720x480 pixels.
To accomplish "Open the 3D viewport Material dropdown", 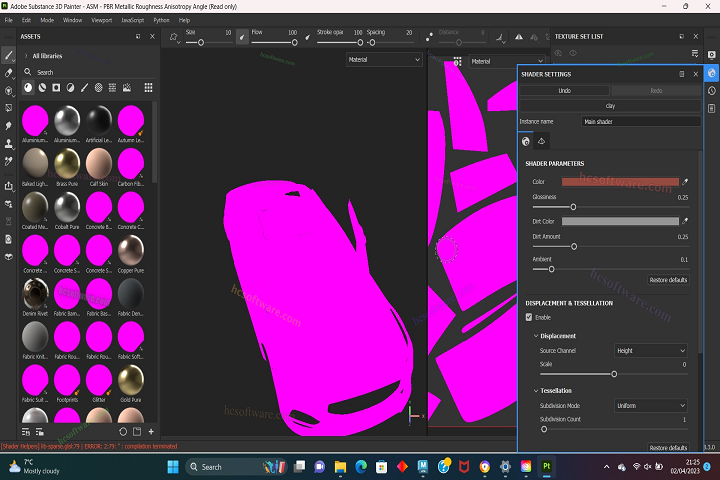I will (x=384, y=60).
